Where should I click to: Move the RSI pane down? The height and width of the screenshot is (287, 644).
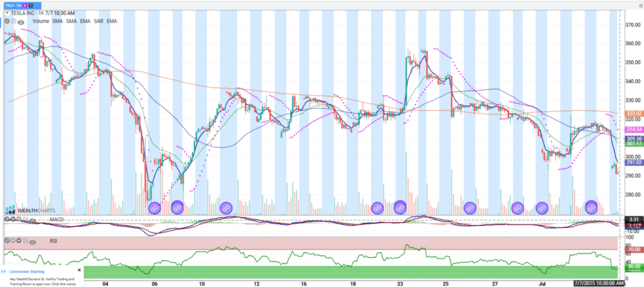click(x=13, y=240)
